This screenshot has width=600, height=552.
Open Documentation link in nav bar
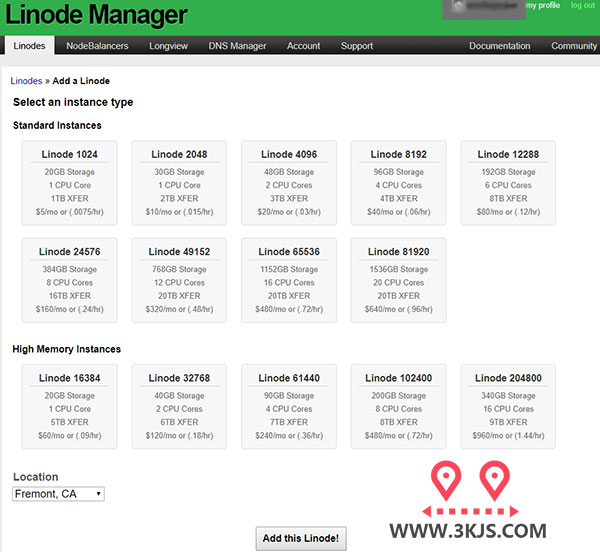point(500,46)
